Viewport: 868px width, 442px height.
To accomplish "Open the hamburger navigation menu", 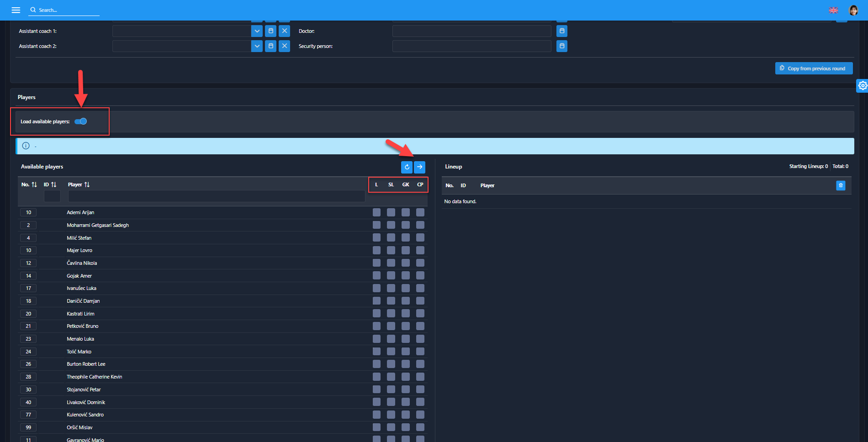I will [16, 10].
